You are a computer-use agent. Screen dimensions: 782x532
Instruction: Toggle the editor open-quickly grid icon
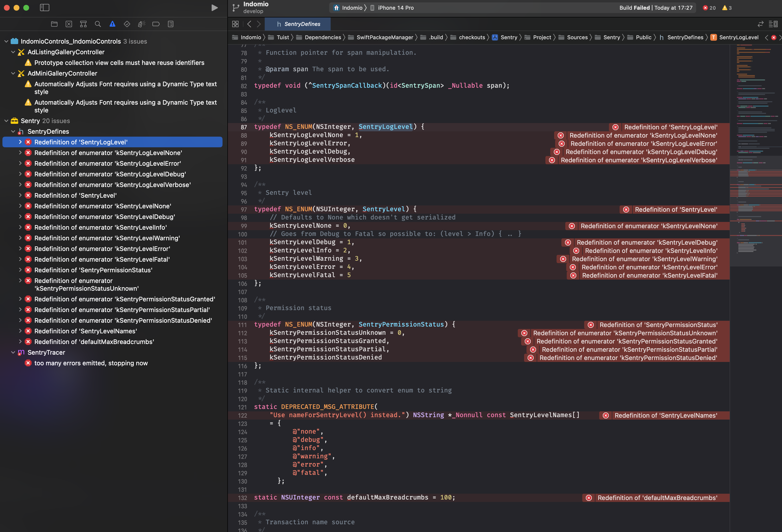pos(236,24)
